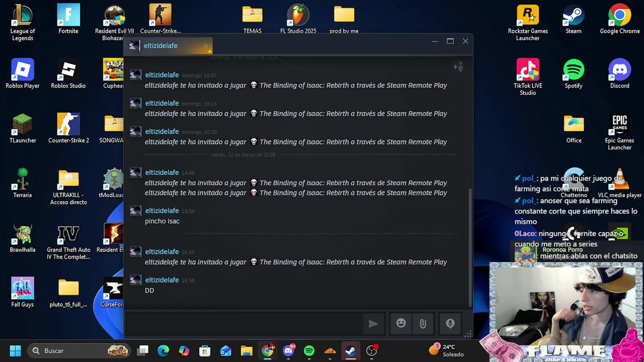Open Rockstar Games Launcher icon
Viewport: 644px width, 362px height.
coord(528,23)
